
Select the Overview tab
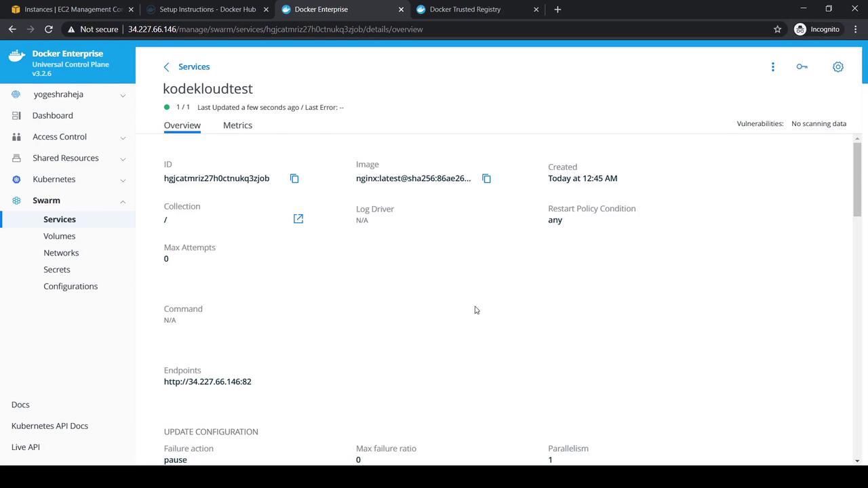point(182,125)
